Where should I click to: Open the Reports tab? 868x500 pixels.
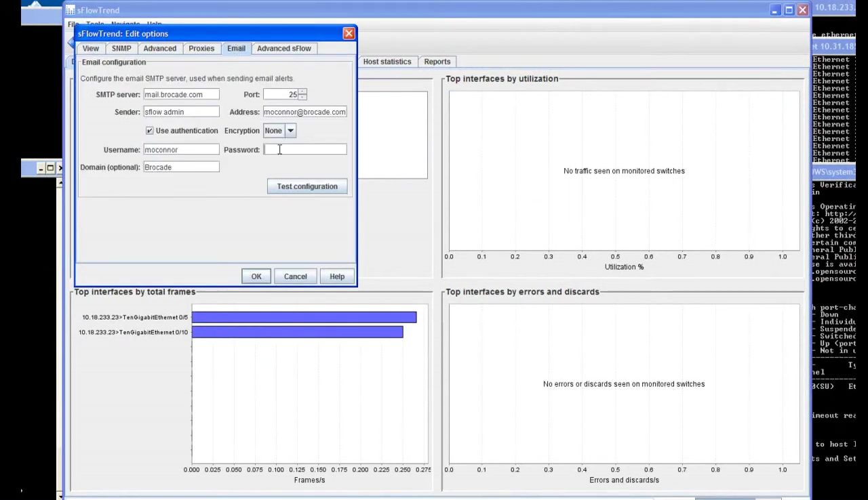point(437,62)
